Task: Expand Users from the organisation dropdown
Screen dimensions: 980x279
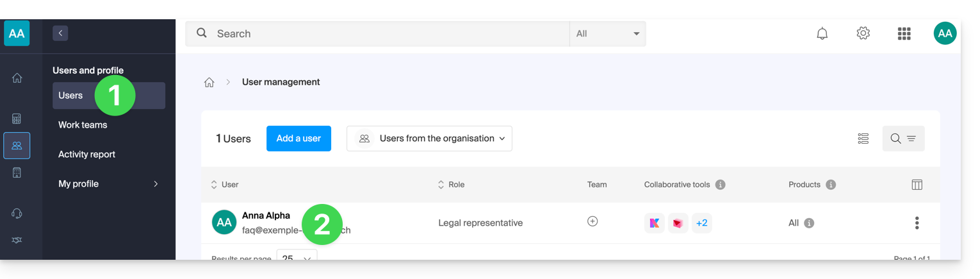Action: 429,139
